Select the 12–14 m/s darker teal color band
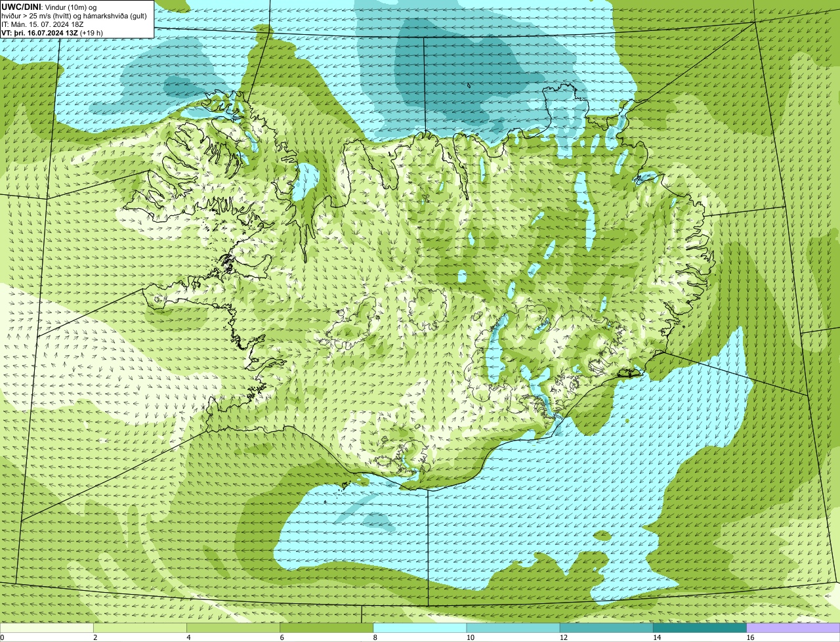This screenshot has width=840, height=642. pos(606,628)
